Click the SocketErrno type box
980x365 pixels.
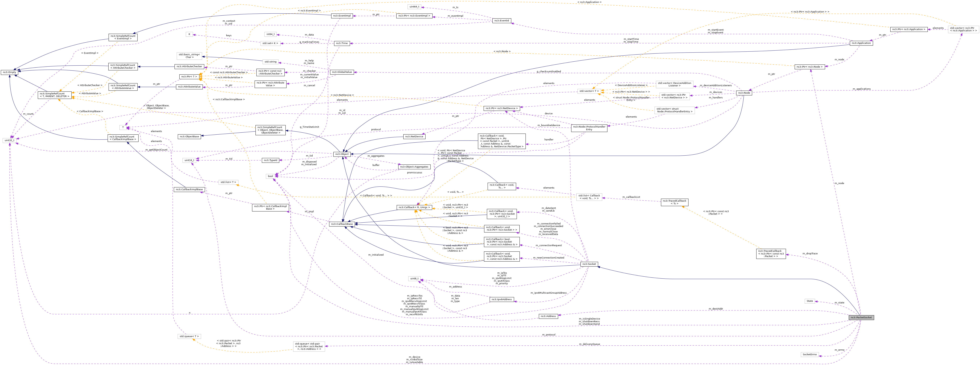click(x=810, y=354)
